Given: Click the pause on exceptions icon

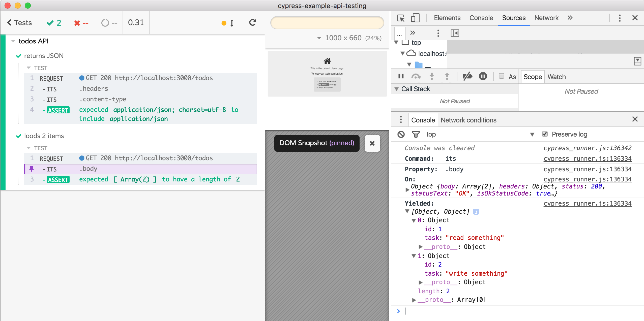Looking at the screenshot, I should [483, 76].
